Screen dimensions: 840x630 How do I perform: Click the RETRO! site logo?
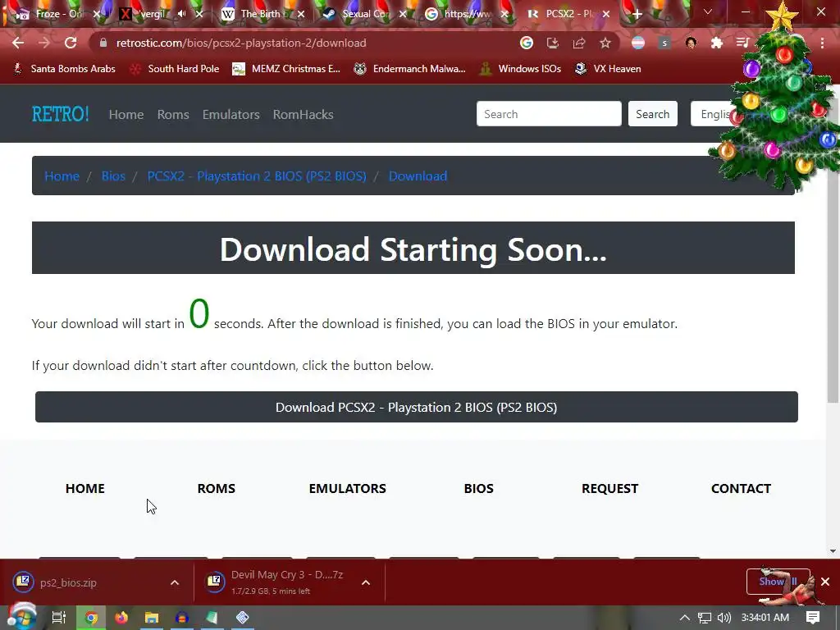click(61, 114)
